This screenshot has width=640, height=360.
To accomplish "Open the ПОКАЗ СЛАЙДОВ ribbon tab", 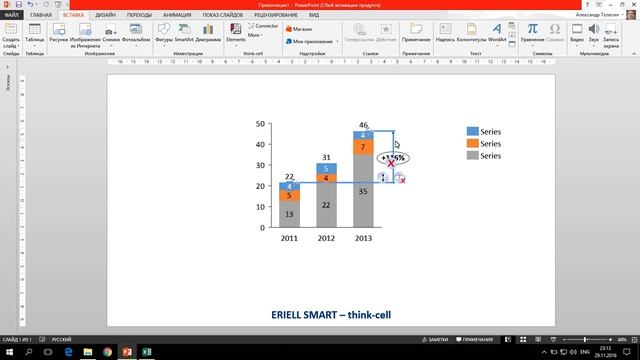I will (x=222, y=15).
